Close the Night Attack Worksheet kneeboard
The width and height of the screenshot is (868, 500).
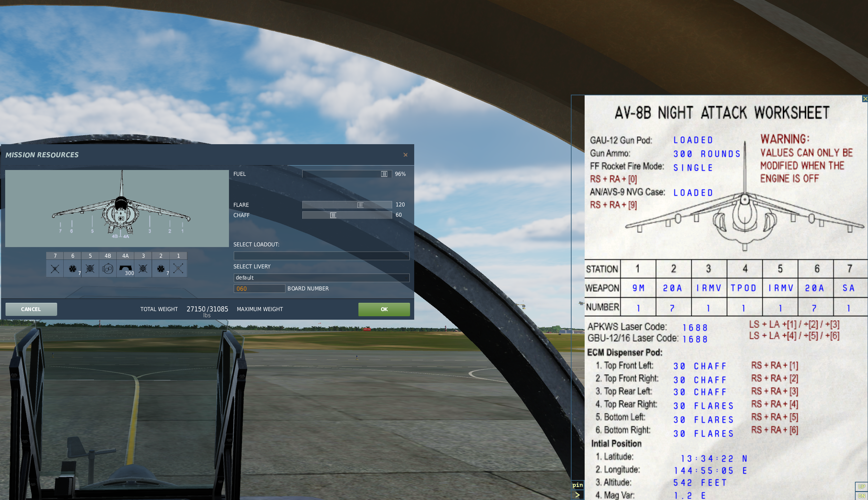tap(865, 99)
